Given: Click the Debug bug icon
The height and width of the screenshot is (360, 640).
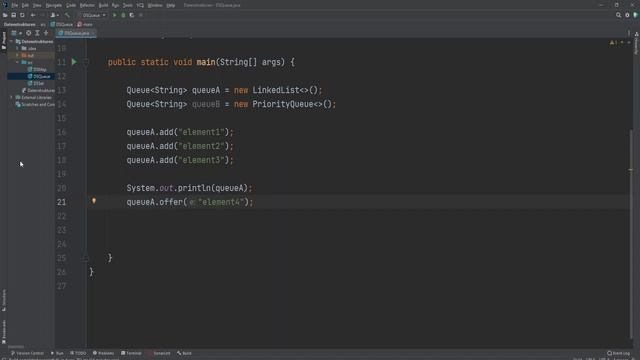Looking at the screenshot, I should [123, 15].
